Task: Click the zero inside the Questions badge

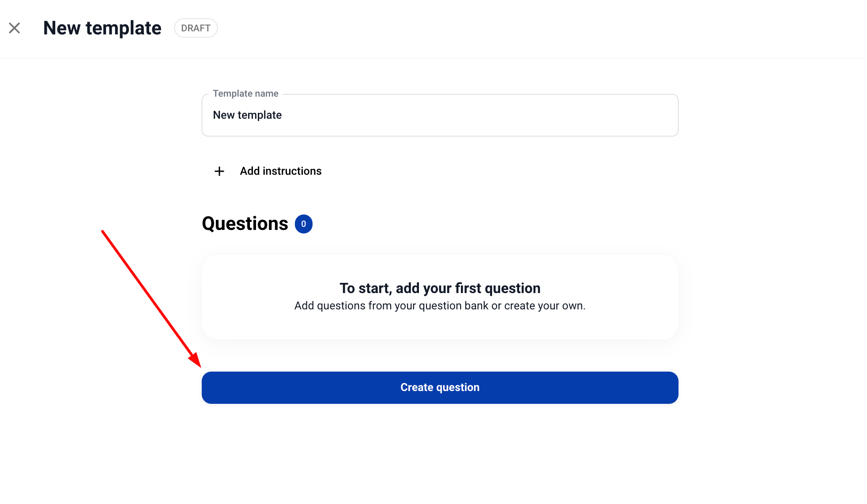Action: [x=304, y=224]
